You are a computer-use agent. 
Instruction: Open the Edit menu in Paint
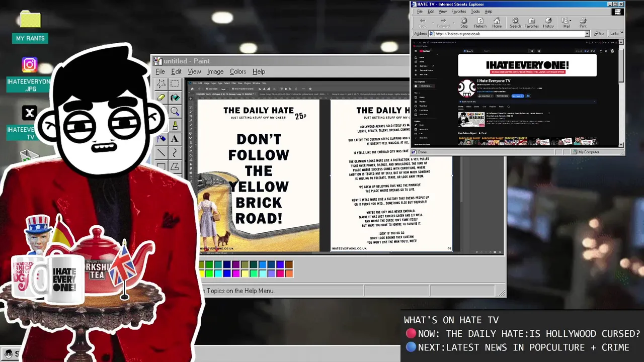(x=176, y=71)
